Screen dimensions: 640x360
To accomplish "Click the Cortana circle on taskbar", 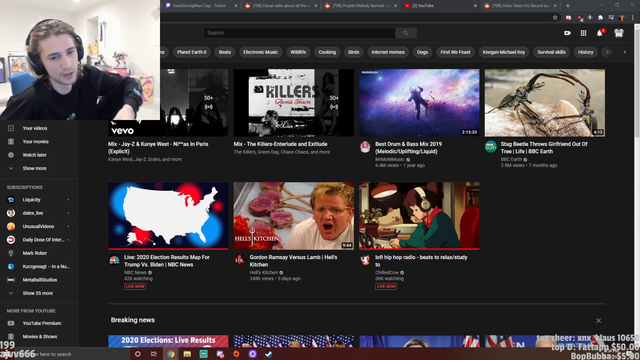I will point(138,354).
